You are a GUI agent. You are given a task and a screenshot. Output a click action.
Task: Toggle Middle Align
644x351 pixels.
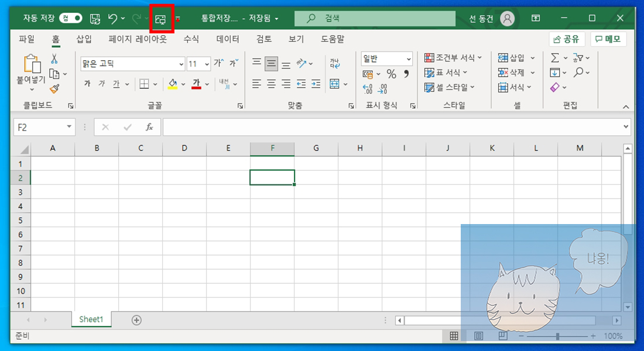pos(272,63)
